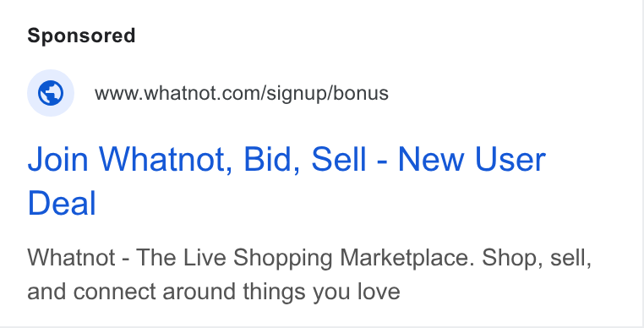The height and width of the screenshot is (328, 644).
Task: Click the gray vertical border at right edge
Action: (x=641, y=162)
